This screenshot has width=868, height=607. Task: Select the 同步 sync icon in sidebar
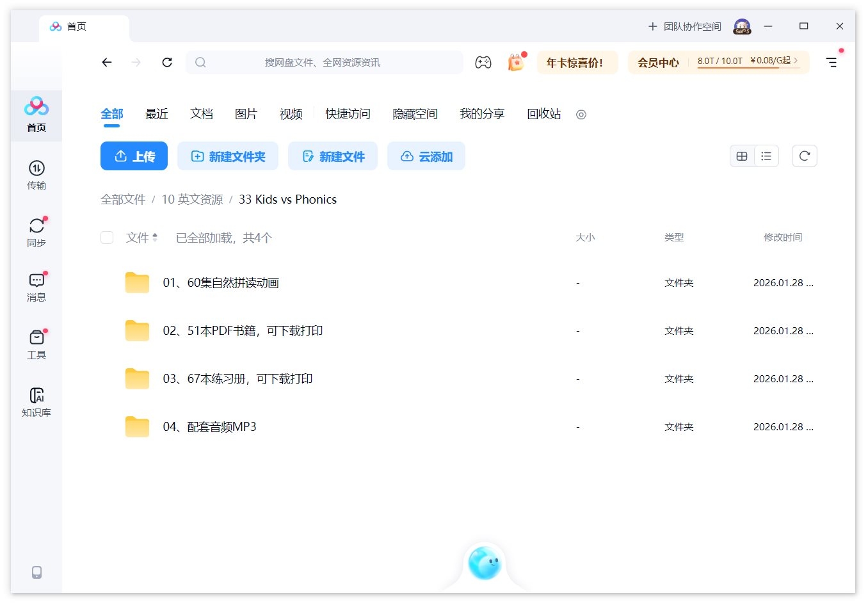click(x=36, y=228)
